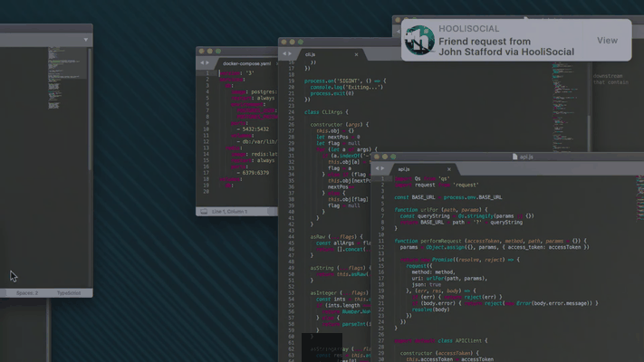644x362 pixels.
Task: Click 'image: redis' line in docker-compose.yaml
Action: (x=255, y=154)
